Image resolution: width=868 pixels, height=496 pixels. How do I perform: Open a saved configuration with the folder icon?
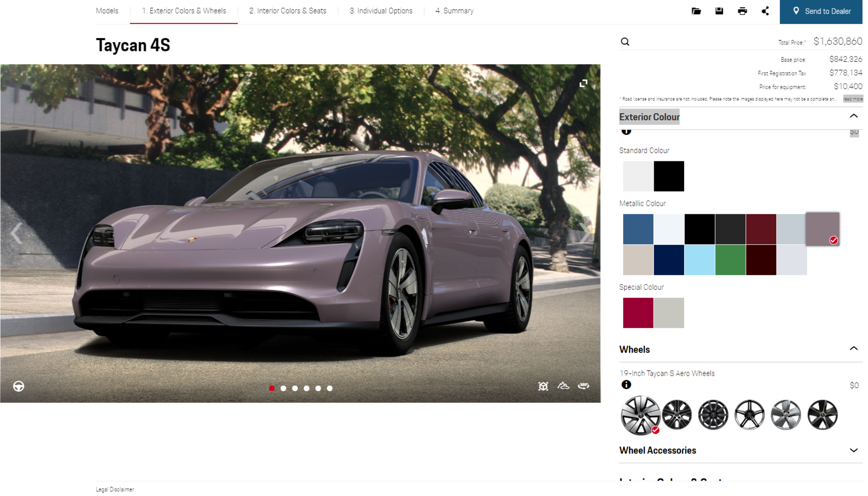(x=696, y=11)
